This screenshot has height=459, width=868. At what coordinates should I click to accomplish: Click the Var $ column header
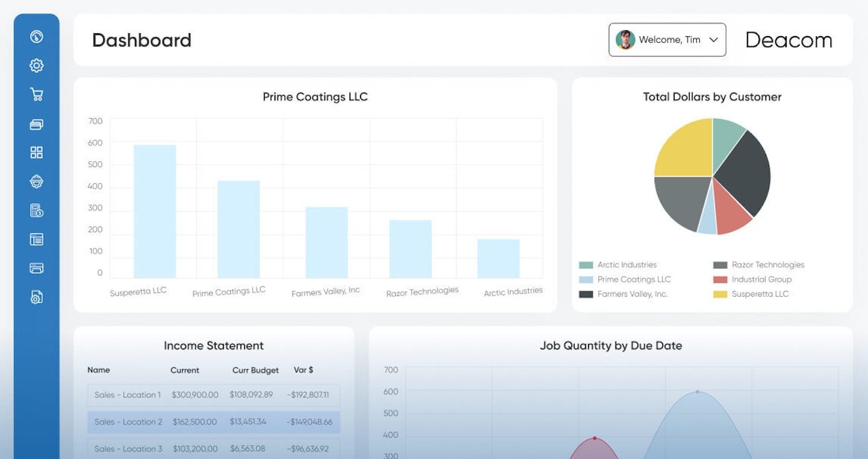pyautogui.click(x=304, y=370)
